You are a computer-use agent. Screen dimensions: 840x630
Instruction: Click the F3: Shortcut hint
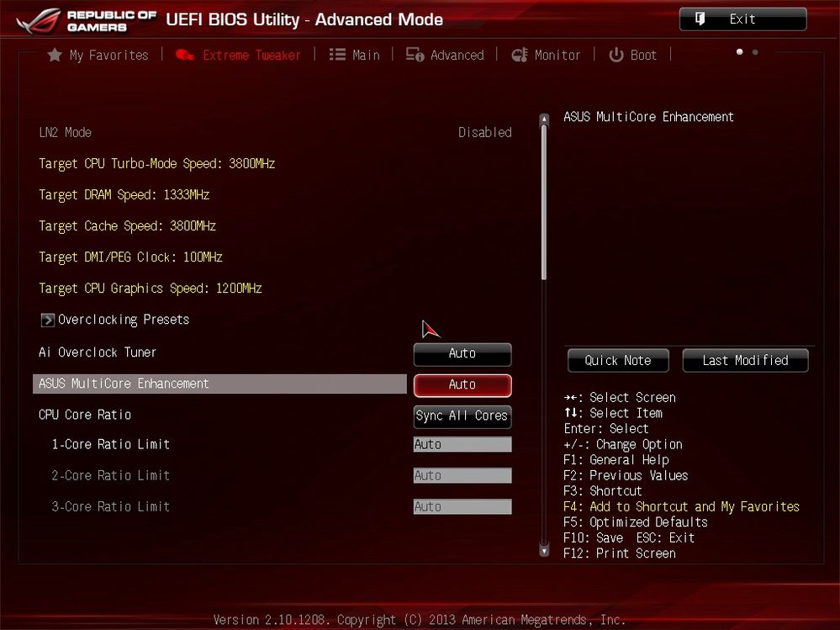[603, 491]
